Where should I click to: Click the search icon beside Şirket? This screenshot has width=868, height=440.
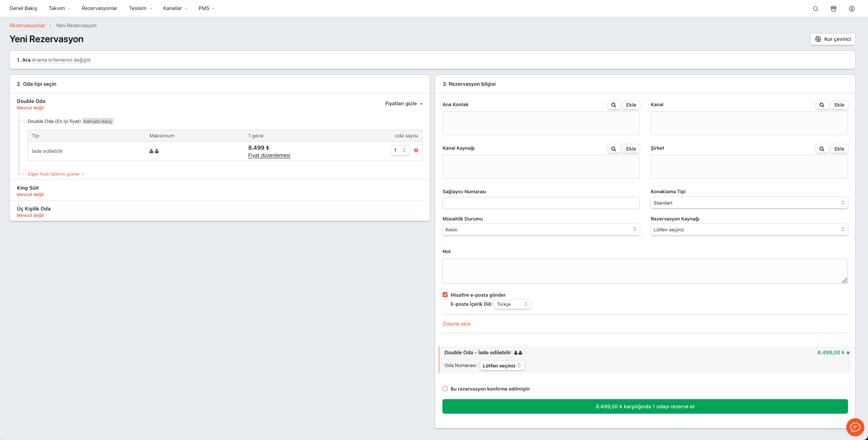coord(822,149)
